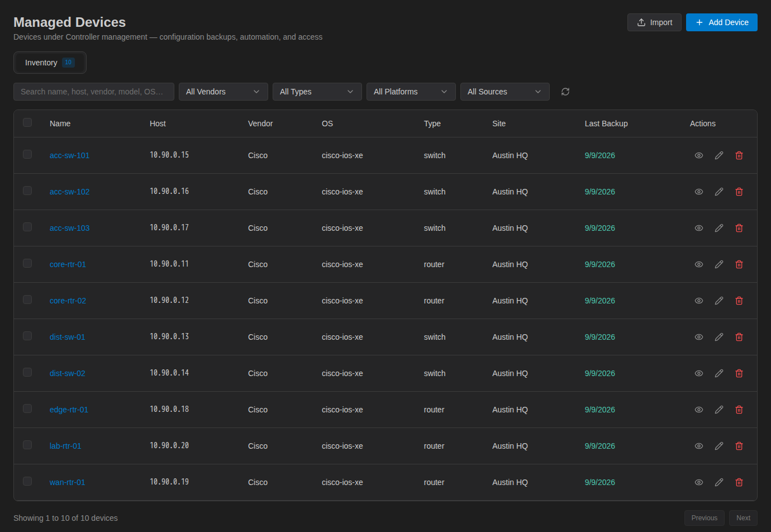The height and width of the screenshot is (532, 771).
Task: Click the Last Backup column header
Action: coord(606,123)
